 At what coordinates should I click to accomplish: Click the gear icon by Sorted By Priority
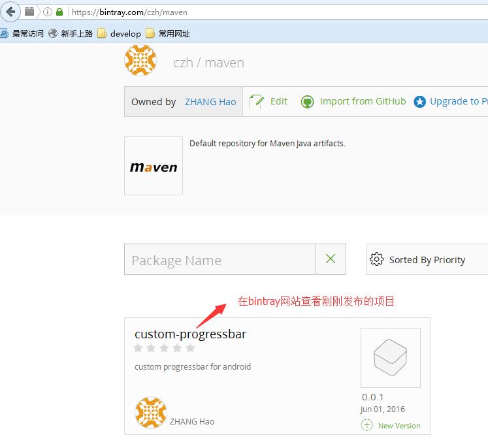click(376, 259)
